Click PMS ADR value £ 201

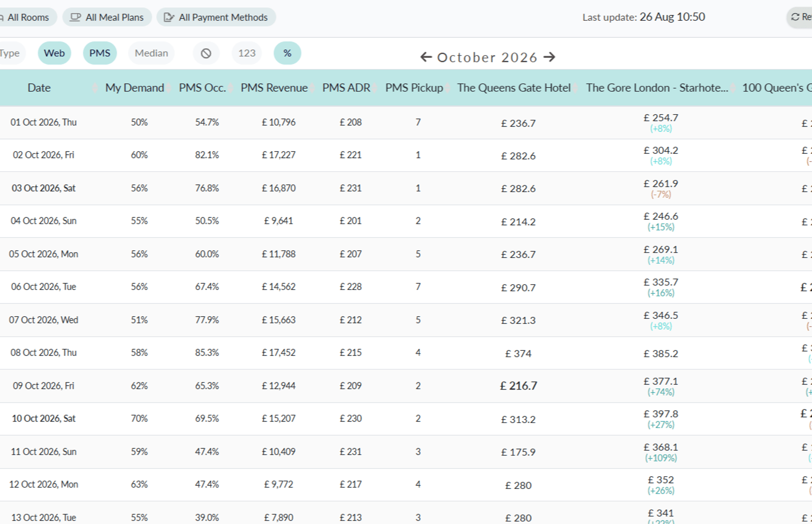click(351, 221)
